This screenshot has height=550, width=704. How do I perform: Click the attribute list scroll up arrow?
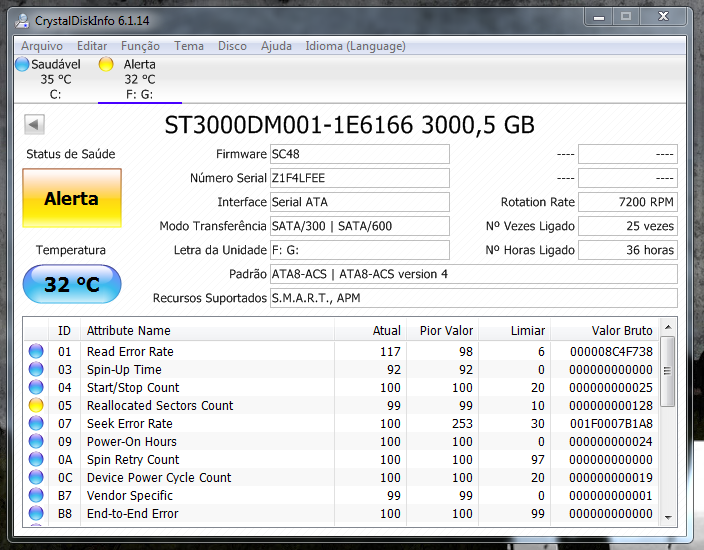coord(668,327)
